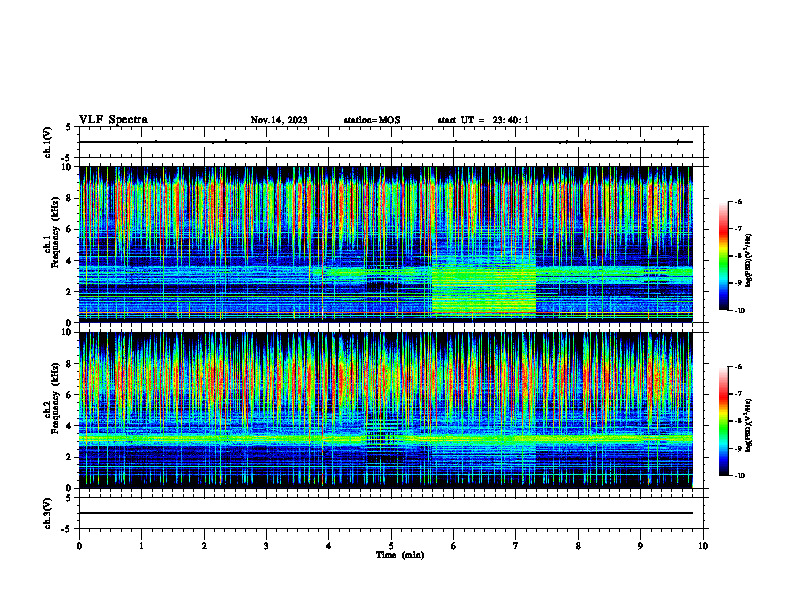The width and height of the screenshot is (792, 612).
Task: Click the 'ch.3(V)' waveform axis label
Action: [x=47, y=513]
